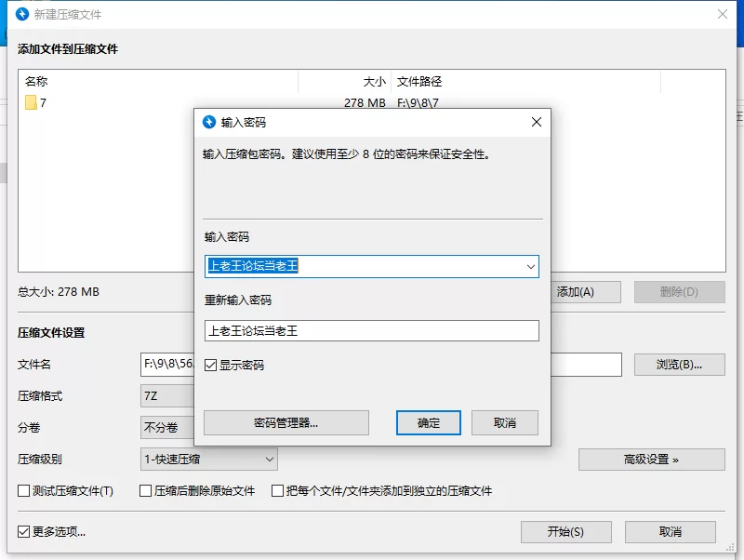Click the 文件路径 column header
Image resolution: width=744 pixels, height=560 pixels.
525,82
